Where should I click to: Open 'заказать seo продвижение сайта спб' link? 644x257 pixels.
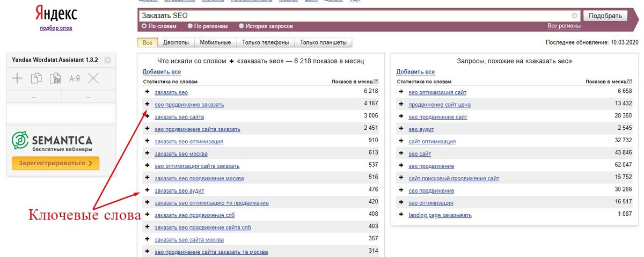202,227
